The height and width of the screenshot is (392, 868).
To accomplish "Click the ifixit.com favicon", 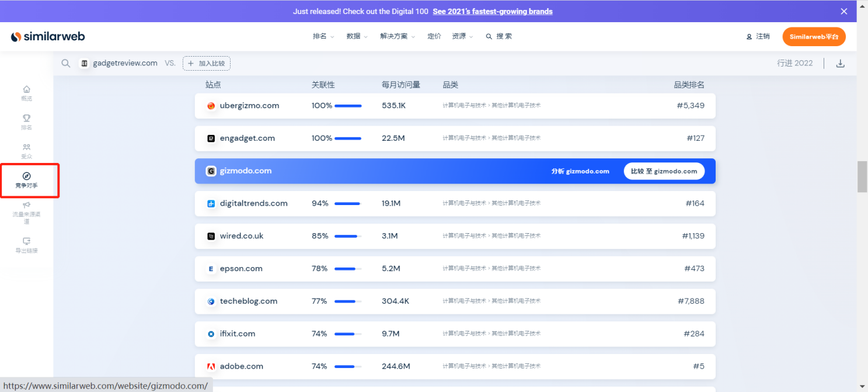I will (211, 334).
